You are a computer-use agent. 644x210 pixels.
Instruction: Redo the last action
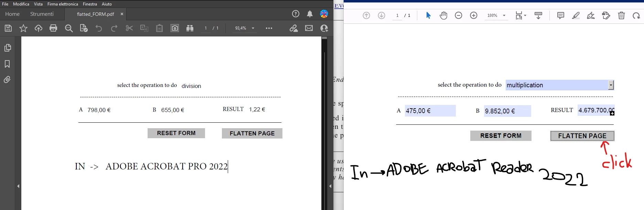click(x=114, y=28)
